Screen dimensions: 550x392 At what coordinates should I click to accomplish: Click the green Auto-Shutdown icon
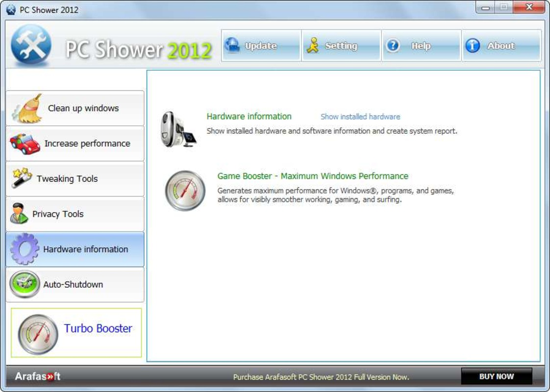click(25, 284)
